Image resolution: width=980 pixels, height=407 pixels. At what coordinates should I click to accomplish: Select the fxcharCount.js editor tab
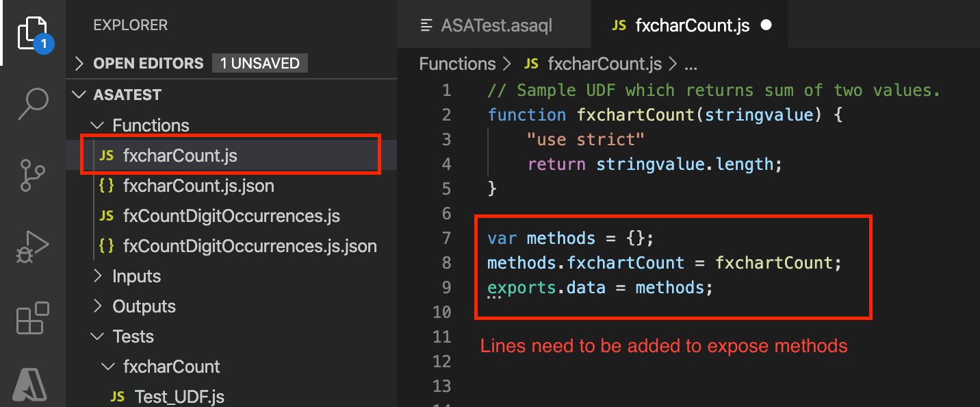coord(691,24)
